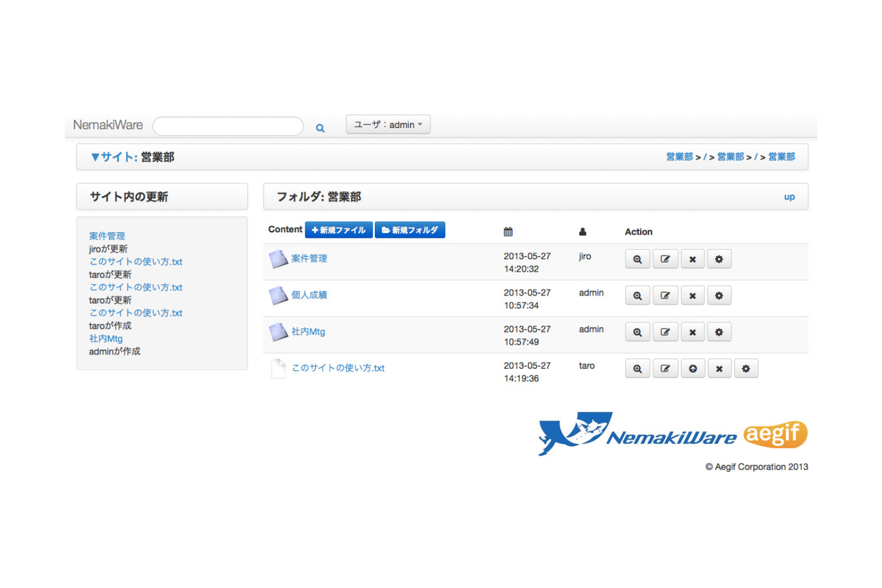Open settings gear for 案件管理
This screenshot has height=588, width=882.
coord(719,259)
